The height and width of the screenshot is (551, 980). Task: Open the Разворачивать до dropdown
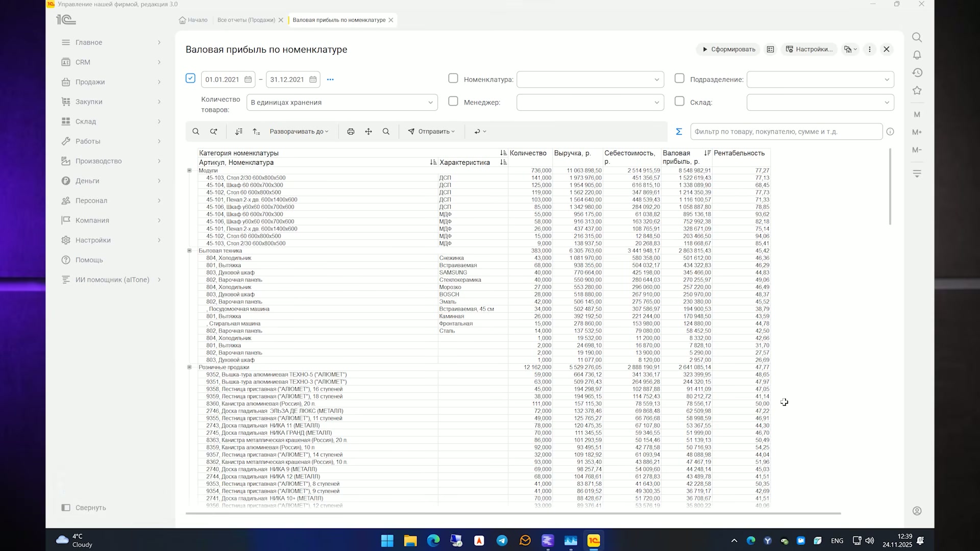click(x=299, y=132)
